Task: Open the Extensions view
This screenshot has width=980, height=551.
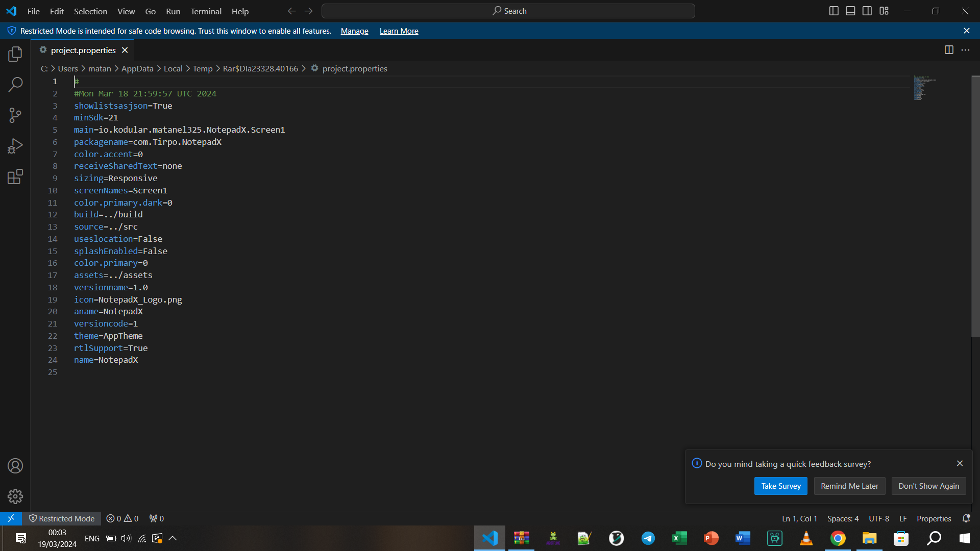Action: (15, 176)
